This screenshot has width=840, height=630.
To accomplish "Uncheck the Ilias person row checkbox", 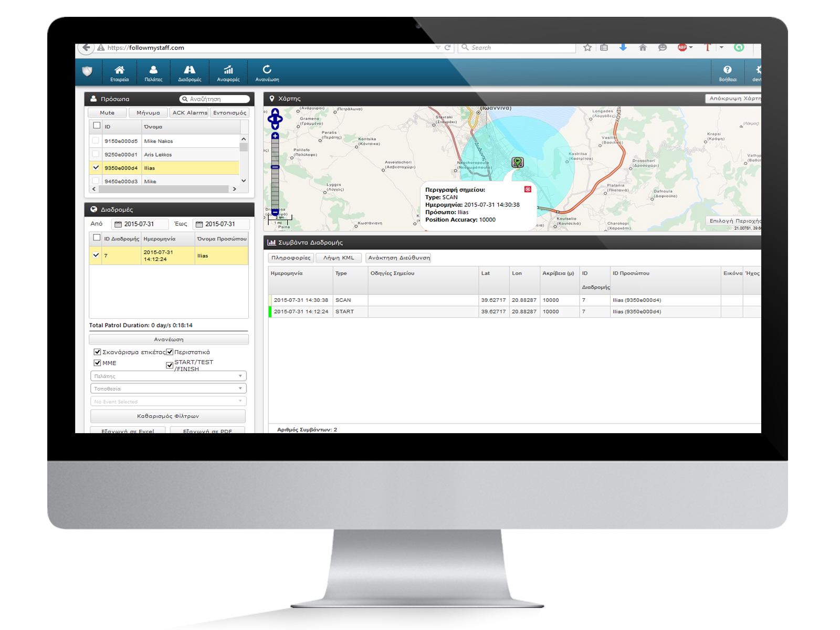I will [x=96, y=167].
